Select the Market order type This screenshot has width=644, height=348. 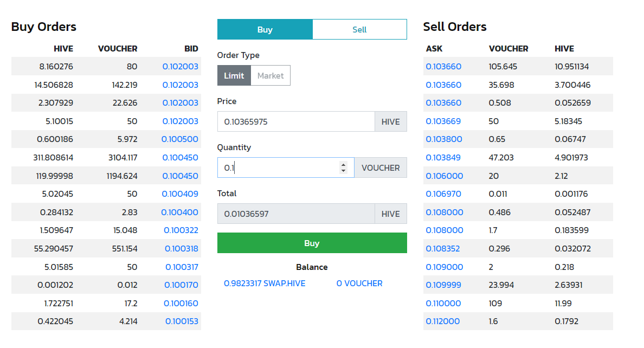click(271, 75)
